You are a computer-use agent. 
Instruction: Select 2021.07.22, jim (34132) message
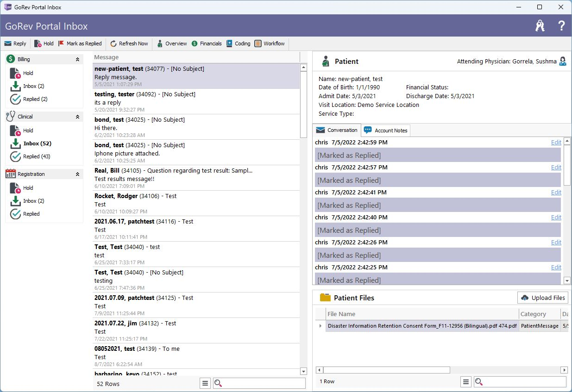[x=196, y=331]
